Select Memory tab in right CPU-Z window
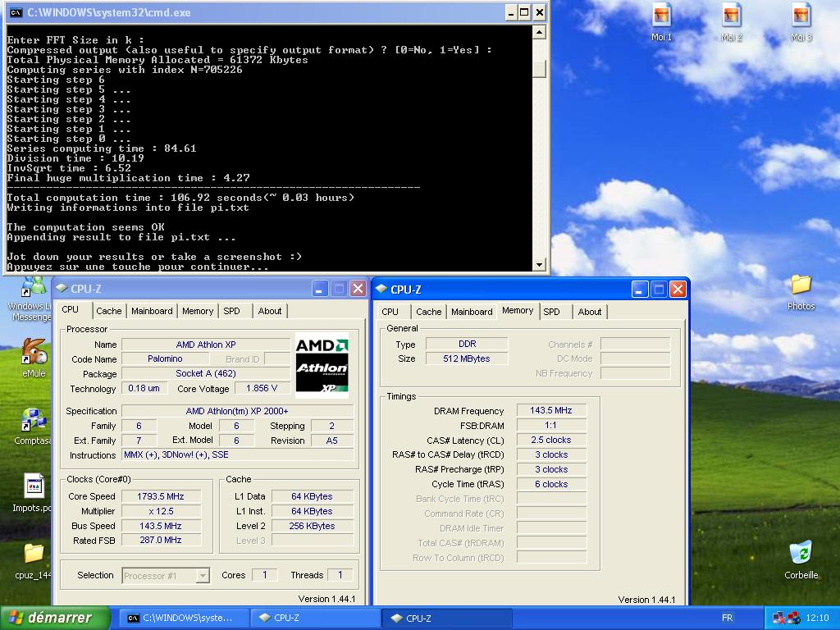840x630 pixels. click(518, 311)
